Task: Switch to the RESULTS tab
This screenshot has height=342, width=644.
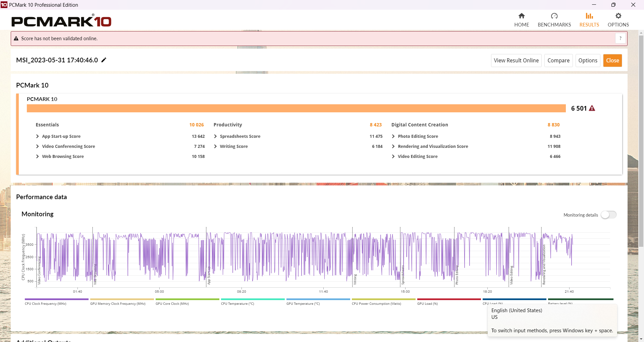Action: (589, 20)
